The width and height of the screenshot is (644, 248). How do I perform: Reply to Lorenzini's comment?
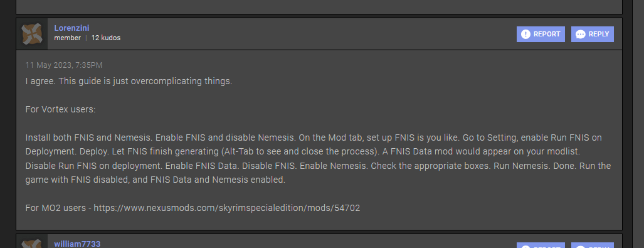592,34
